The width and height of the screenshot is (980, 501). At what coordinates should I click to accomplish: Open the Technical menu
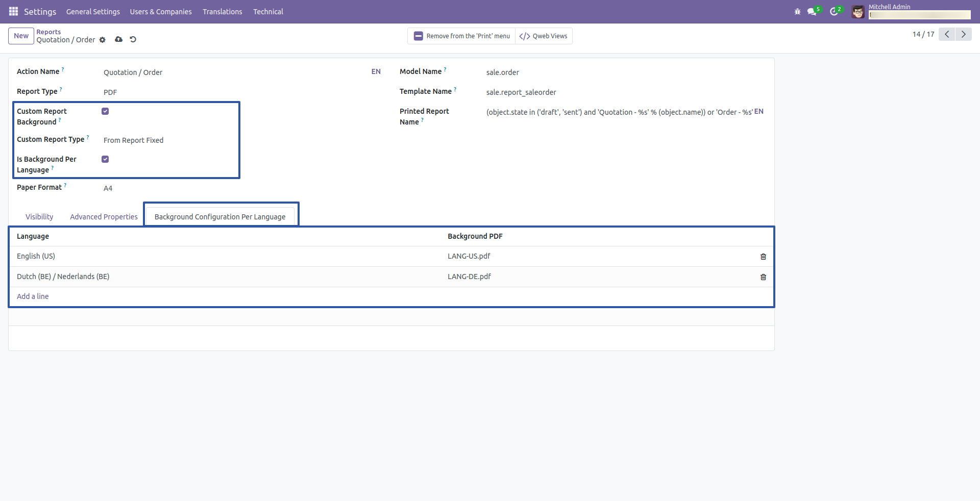pyautogui.click(x=268, y=11)
